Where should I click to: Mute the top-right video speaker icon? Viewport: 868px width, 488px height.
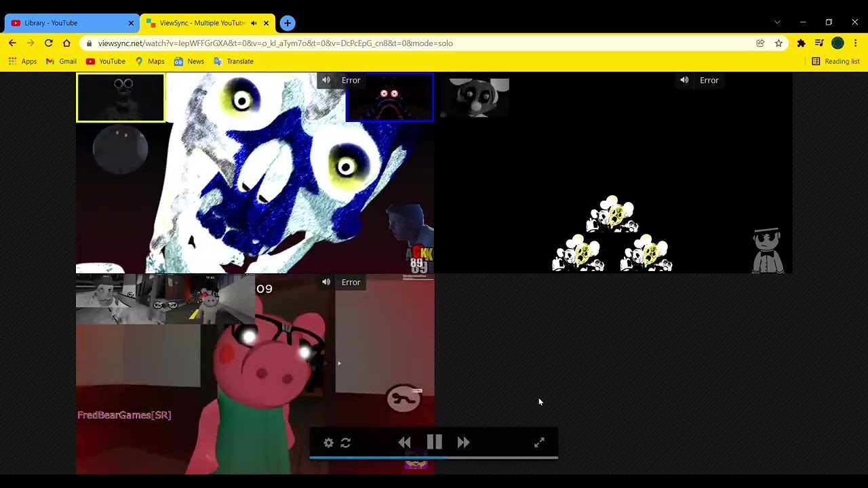click(684, 80)
